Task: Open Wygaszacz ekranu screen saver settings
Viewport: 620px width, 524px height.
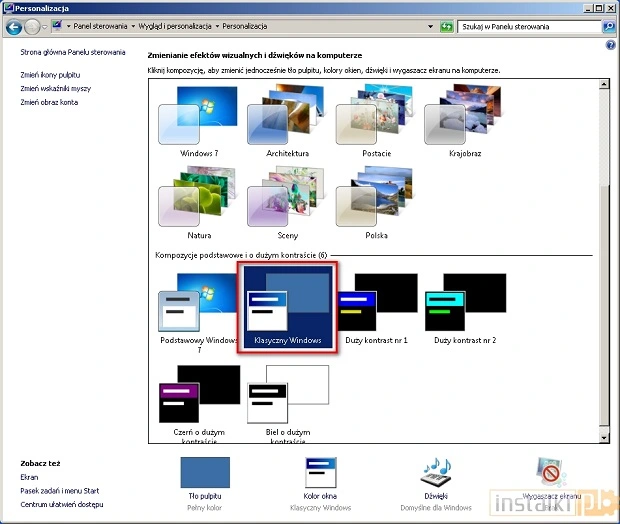Action: [552, 484]
